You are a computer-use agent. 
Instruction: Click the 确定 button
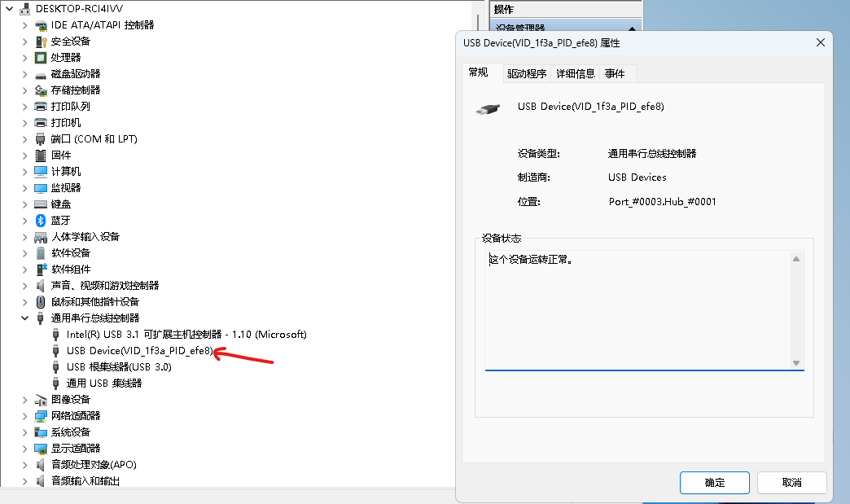[715, 482]
